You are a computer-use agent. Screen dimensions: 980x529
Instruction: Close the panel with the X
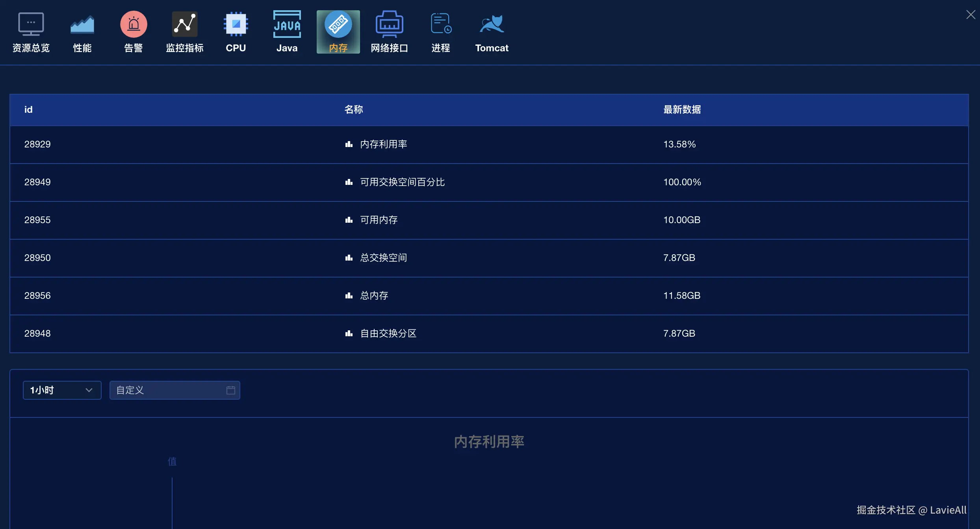click(x=971, y=15)
